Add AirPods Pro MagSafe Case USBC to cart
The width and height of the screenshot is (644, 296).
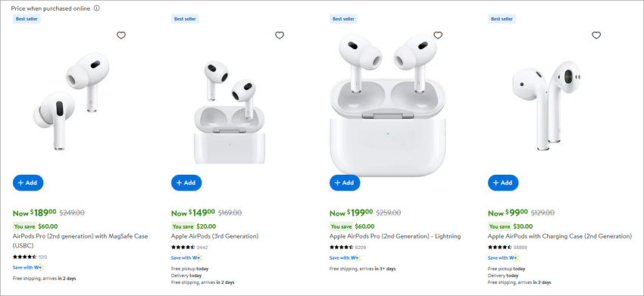point(28,182)
